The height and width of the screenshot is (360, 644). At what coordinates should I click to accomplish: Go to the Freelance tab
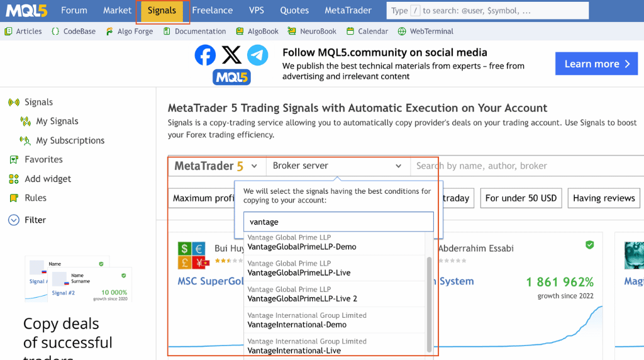[213, 11]
